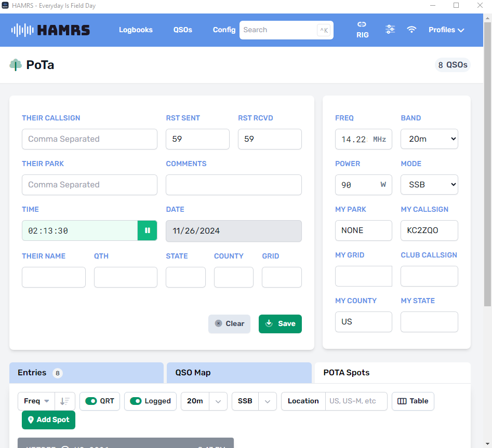492x448 pixels.
Task: Pause the running QSO timer
Action: 148,230
